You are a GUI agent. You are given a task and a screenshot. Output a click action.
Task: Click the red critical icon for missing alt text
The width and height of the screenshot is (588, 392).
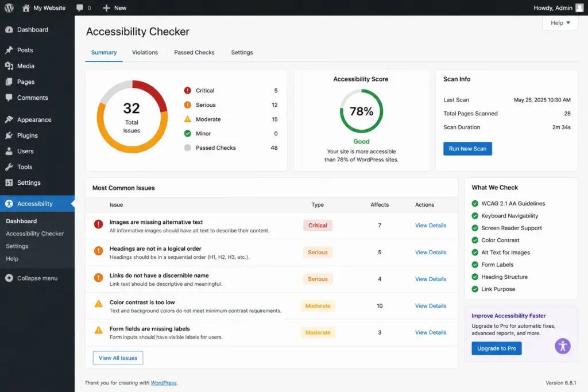tap(98, 224)
